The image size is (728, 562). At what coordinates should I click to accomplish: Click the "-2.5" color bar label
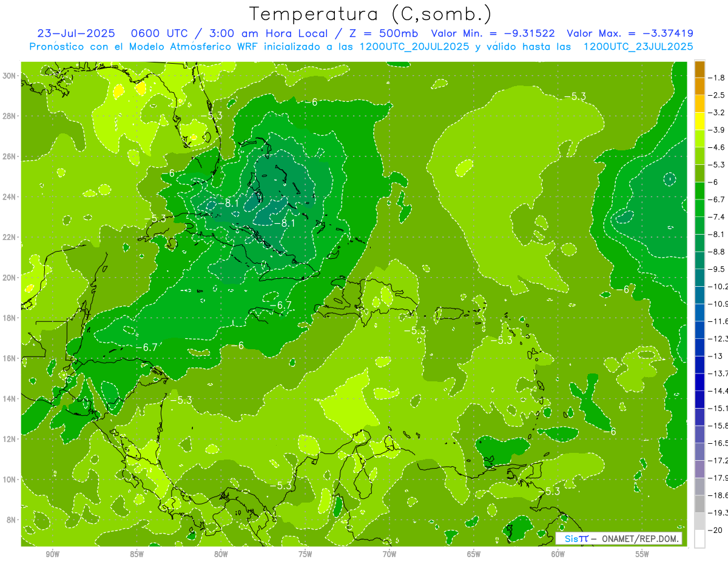coord(717,95)
